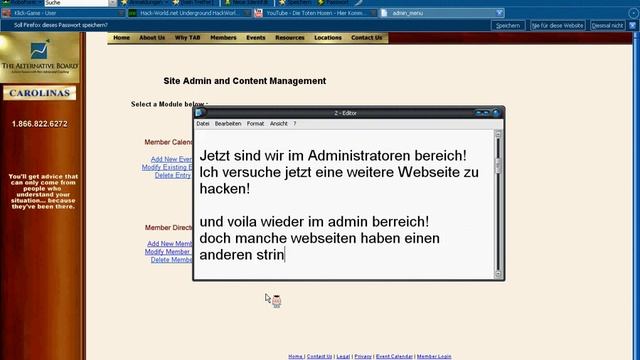This screenshot has height=360, width=640.
Task: Click the Klick-Game tab favicon
Action: pyautogui.click(x=6, y=13)
